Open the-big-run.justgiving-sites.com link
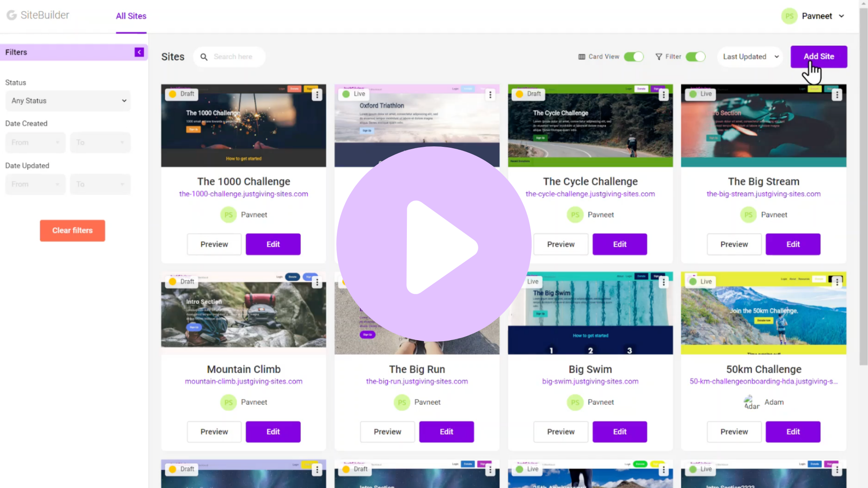The height and width of the screenshot is (488, 868). coord(417,381)
